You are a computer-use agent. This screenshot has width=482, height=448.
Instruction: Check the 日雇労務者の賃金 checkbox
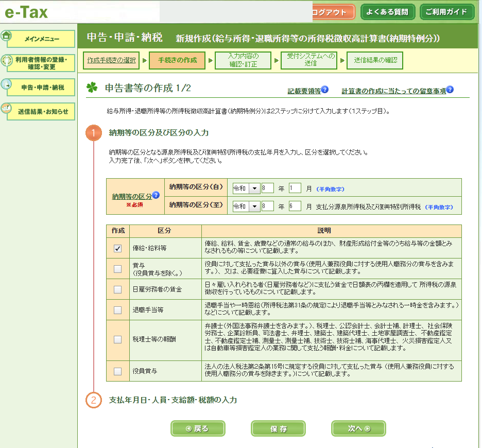point(117,289)
